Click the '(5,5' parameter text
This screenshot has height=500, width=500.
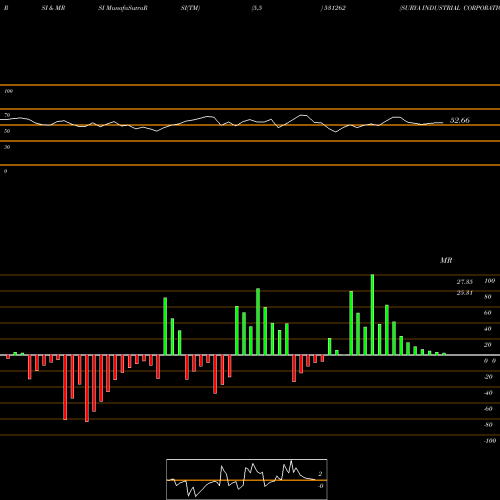[x=257, y=8]
